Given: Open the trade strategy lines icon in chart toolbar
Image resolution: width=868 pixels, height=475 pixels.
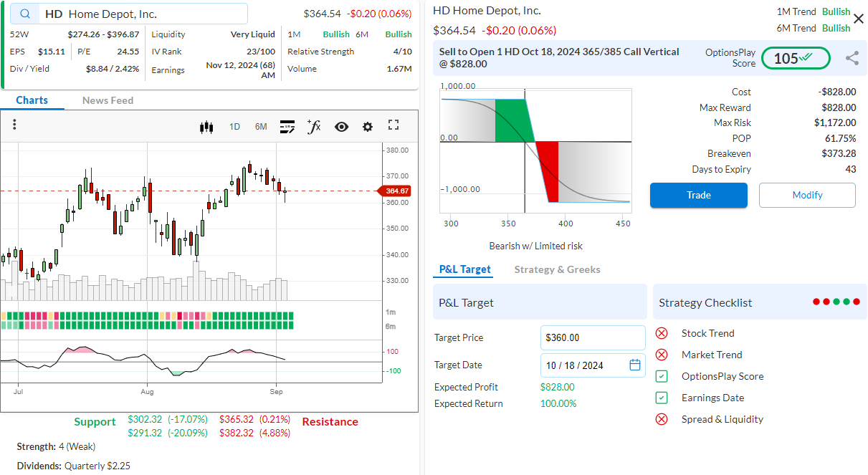Looking at the screenshot, I should tap(287, 127).
